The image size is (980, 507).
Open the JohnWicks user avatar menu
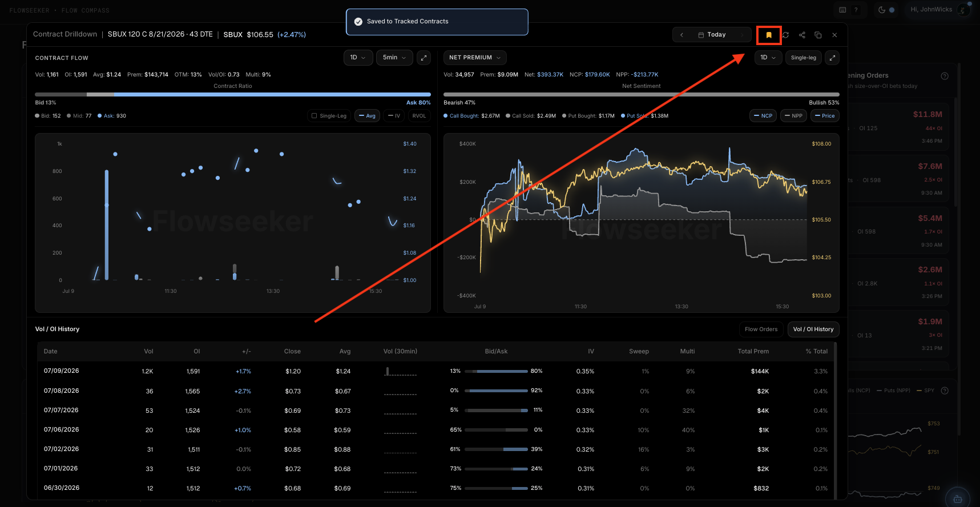click(963, 10)
